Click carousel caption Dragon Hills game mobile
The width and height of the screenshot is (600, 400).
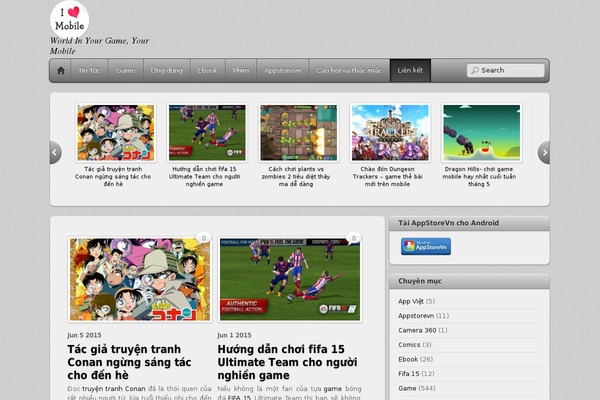479,176
